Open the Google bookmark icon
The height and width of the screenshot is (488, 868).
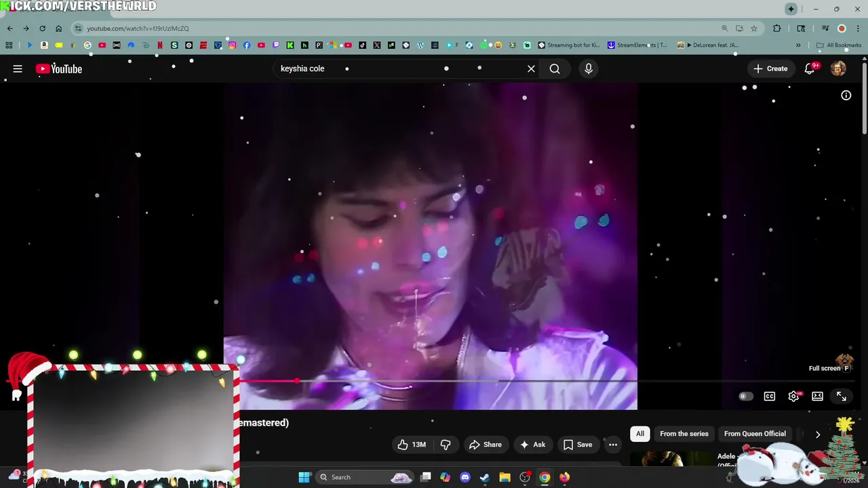click(87, 45)
